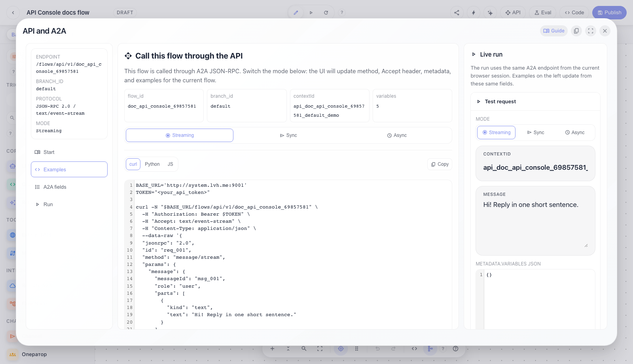Publish the flow
The image size is (633, 364).
[x=609, y=13]
